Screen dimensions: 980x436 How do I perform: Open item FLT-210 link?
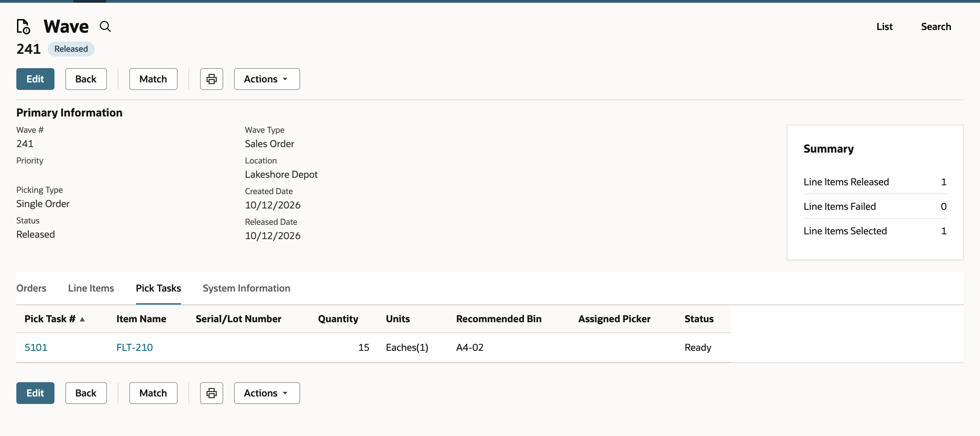134,347
